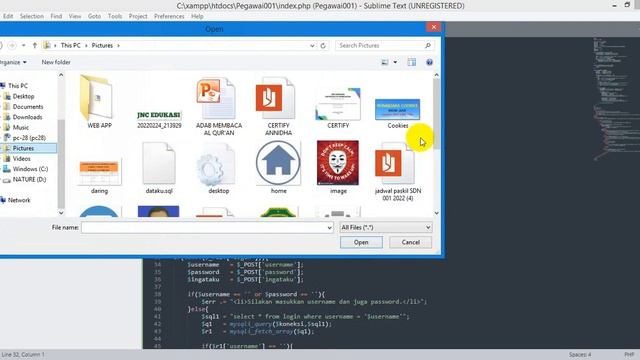Open Videos in navigation pane
This screenshot has height=360, width=640.
pyautogui.click(x=21, y=158)
